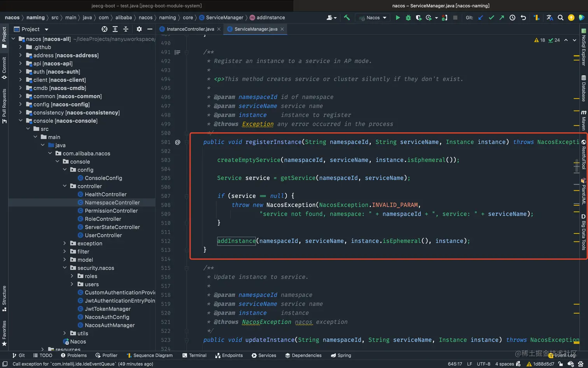Toggle tool window quick access in status bar
Screen dimensions: 588x368
pyautogui.click(x=5, y=364)
